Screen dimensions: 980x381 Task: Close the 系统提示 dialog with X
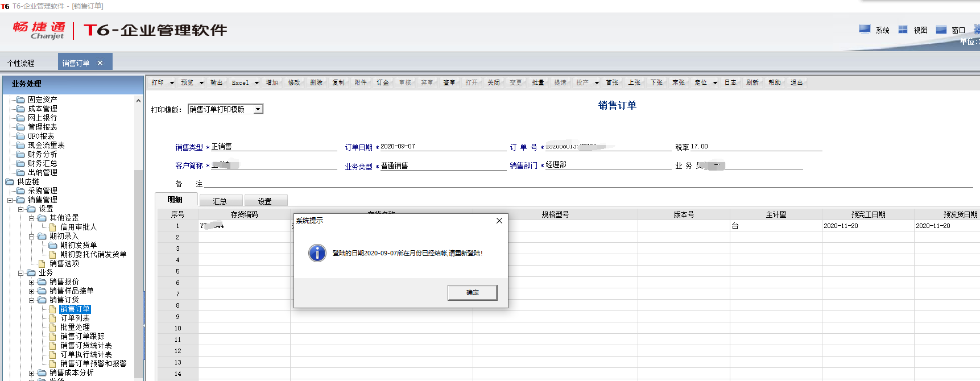pos(499,221)
